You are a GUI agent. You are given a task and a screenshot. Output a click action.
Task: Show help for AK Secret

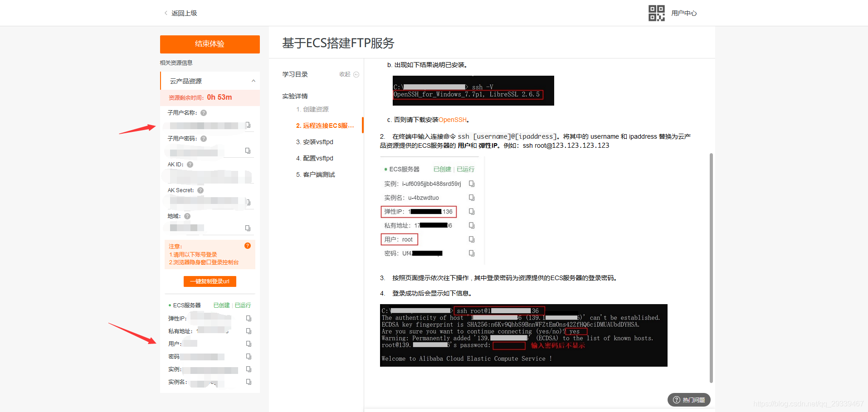click(x=200, y=190)
